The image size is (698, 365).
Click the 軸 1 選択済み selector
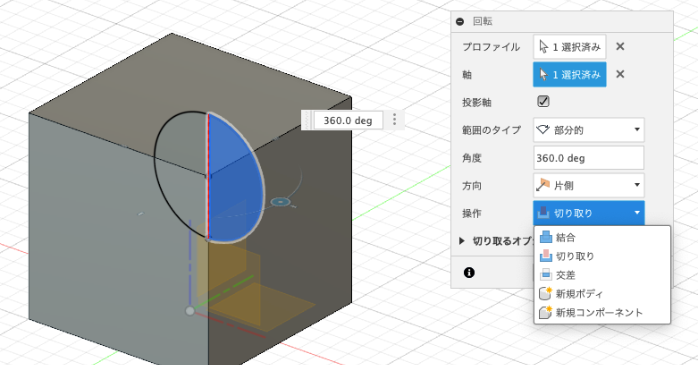pyautogui.click(x=570, y=74)
